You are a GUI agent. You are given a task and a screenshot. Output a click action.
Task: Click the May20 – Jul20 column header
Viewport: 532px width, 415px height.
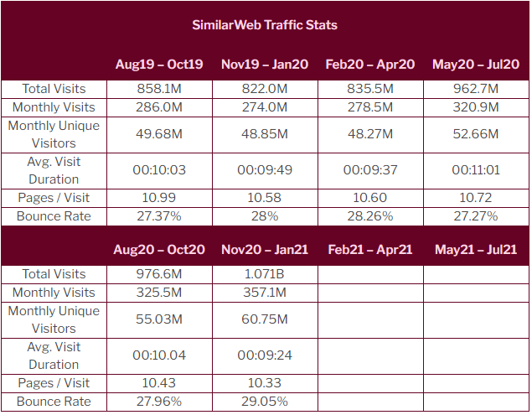pos(475,65)
